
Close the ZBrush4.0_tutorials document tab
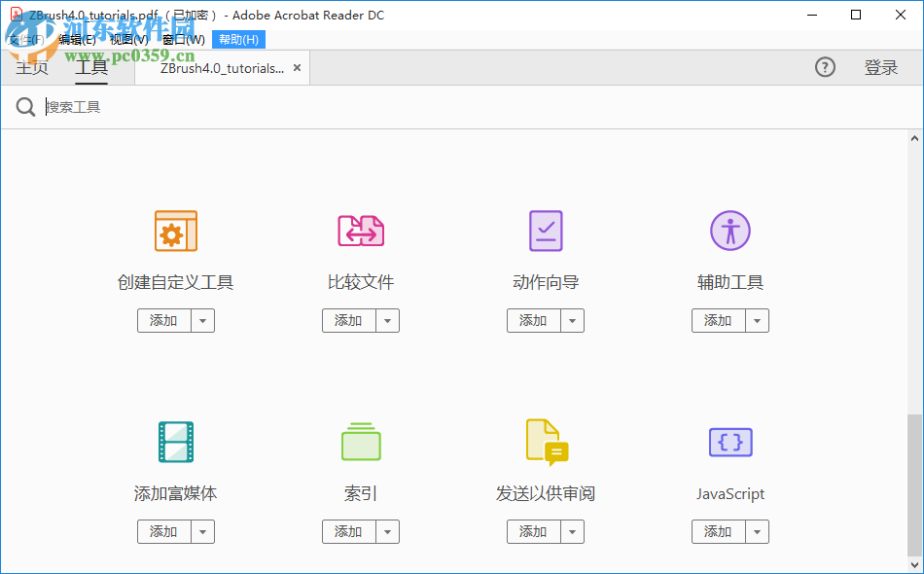(298, 67)
